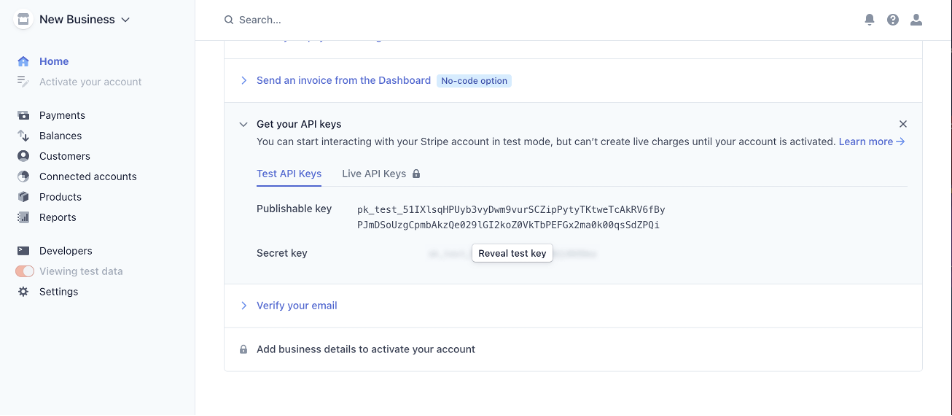Click the lock icon beside Live API Keys
The image size is (952, 416).
[x=416, y=174]
